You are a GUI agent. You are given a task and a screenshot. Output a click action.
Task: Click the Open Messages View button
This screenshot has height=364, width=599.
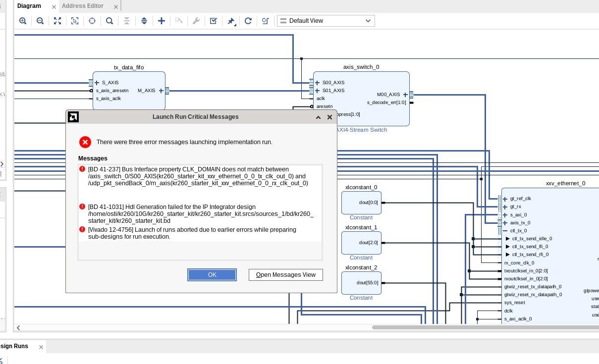[x=285, y=275]
